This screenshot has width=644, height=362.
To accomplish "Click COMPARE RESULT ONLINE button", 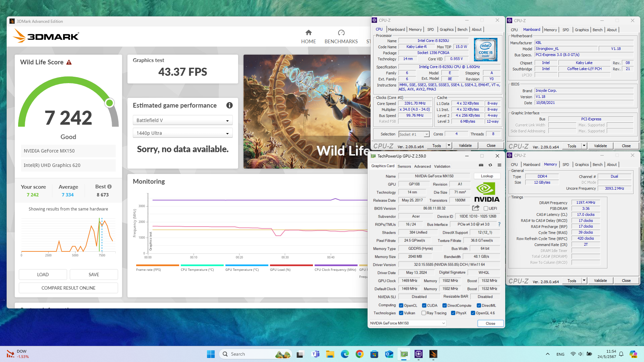I will 68,288.
